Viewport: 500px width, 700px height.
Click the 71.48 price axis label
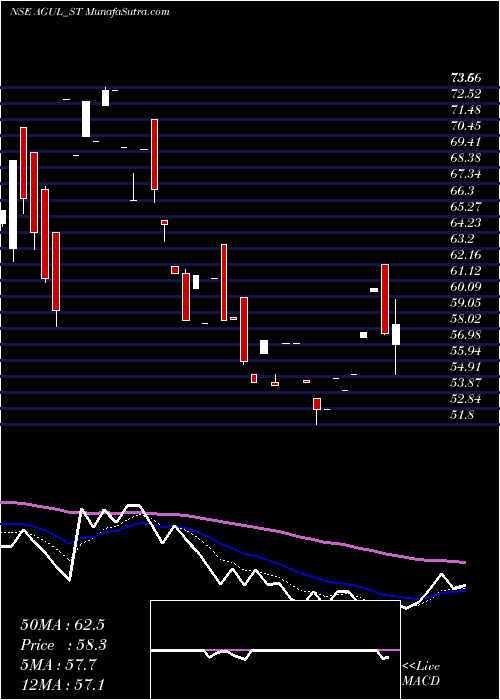click(466, 110)
